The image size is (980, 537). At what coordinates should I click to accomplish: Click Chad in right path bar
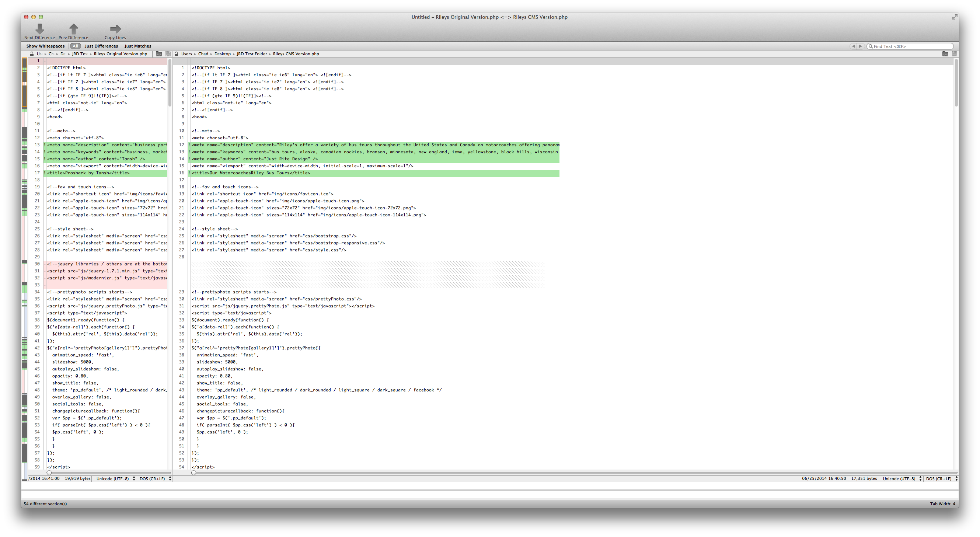[x=203, y=54]
